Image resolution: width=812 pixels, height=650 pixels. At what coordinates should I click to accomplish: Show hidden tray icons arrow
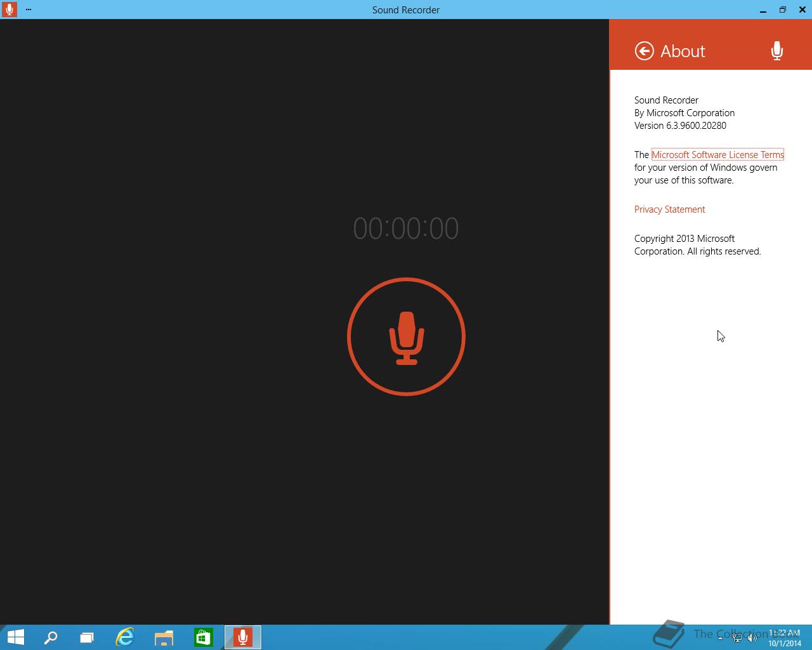coord(720,638)
